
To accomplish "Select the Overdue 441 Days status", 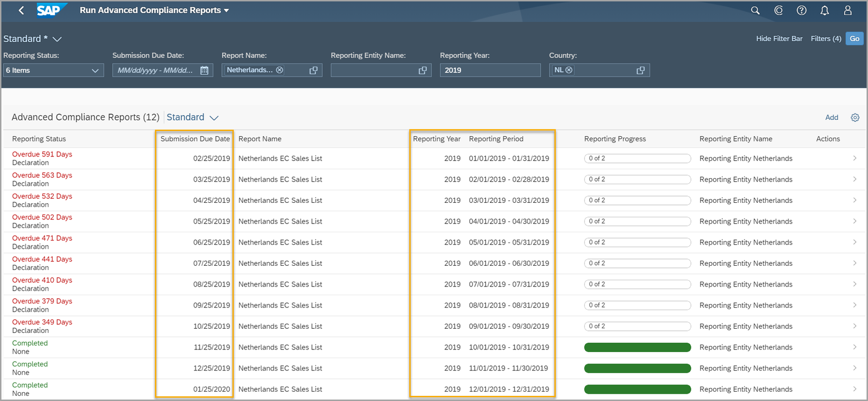I will click(42, 259).
